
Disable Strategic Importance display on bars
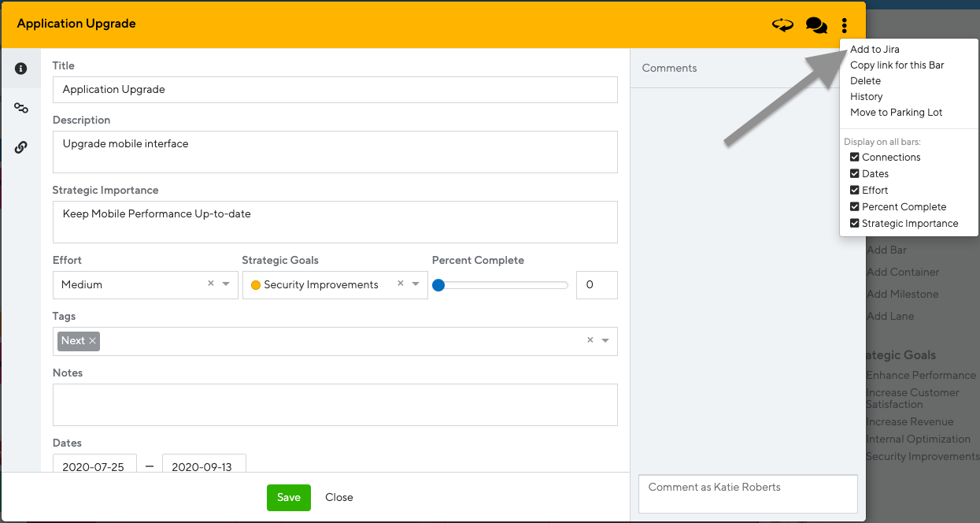coord(854,223)
